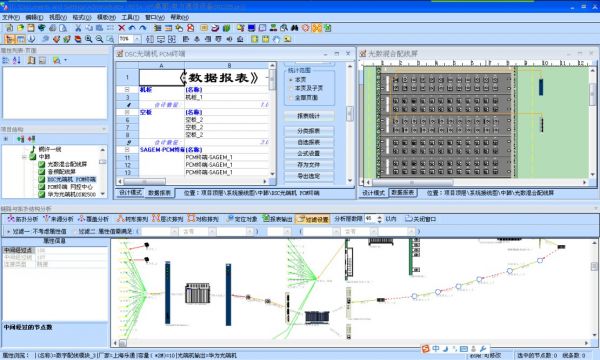This screenshot has height=360, width=600.
Task: Click the 报表统计 button
Action: 309,116
